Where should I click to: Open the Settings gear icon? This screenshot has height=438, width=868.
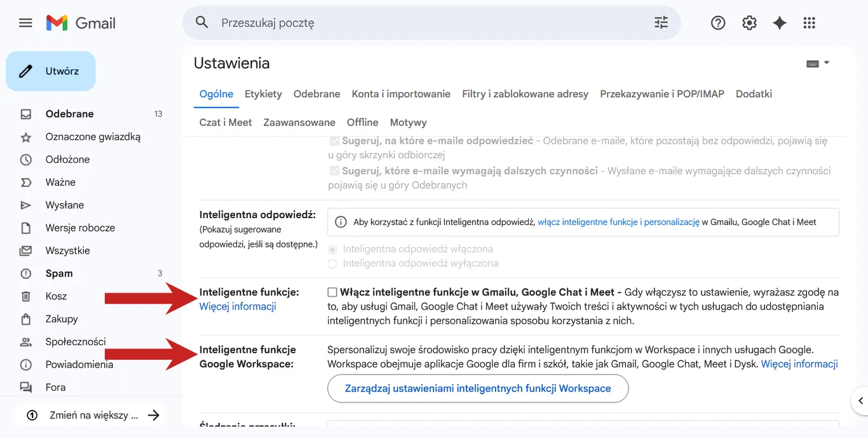pyautogui.click(x=749, y=23)
